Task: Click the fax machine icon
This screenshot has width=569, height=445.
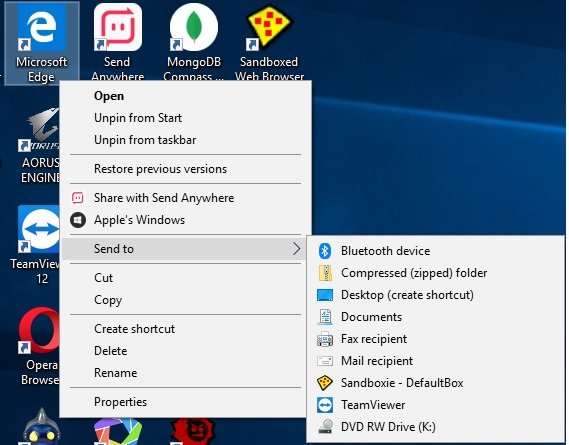Action: 325,339
